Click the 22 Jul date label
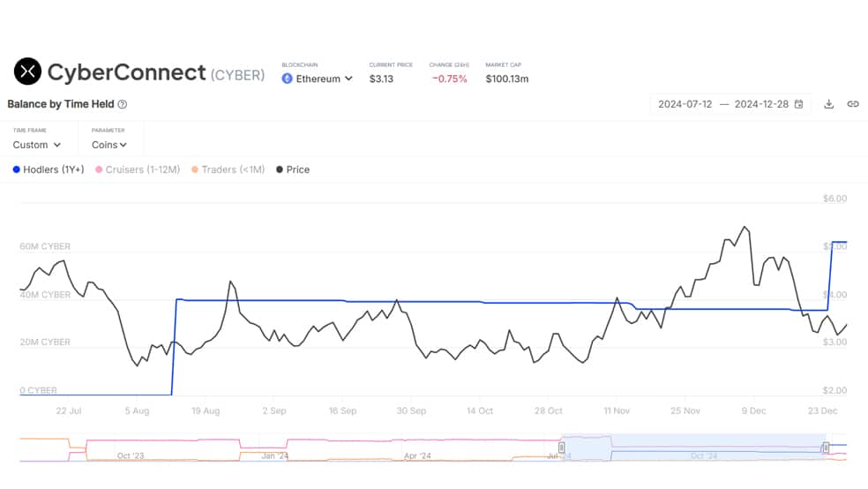Viewport: 868px width, 489px height. point(69,411)
